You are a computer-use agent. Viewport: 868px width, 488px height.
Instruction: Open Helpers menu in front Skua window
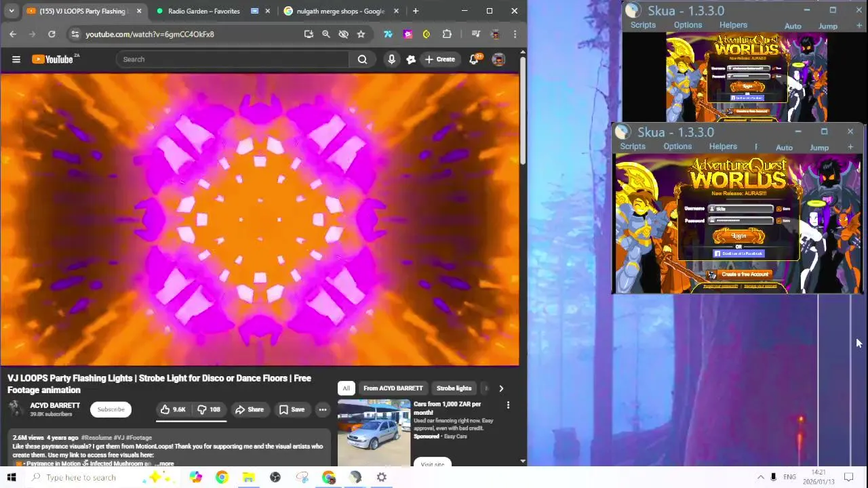(x=723, y=146)
